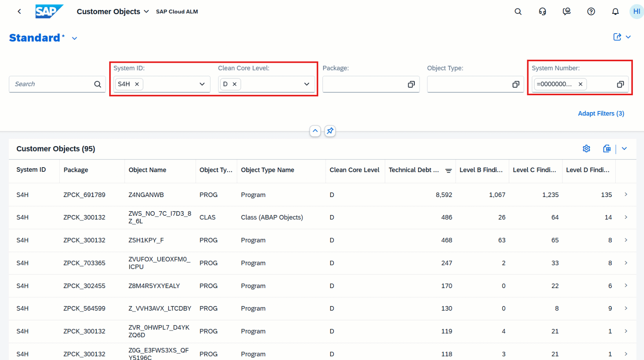
Task: Open details for row Z4NGANWB
Action: pyautogui.click(x=626, y=195)
